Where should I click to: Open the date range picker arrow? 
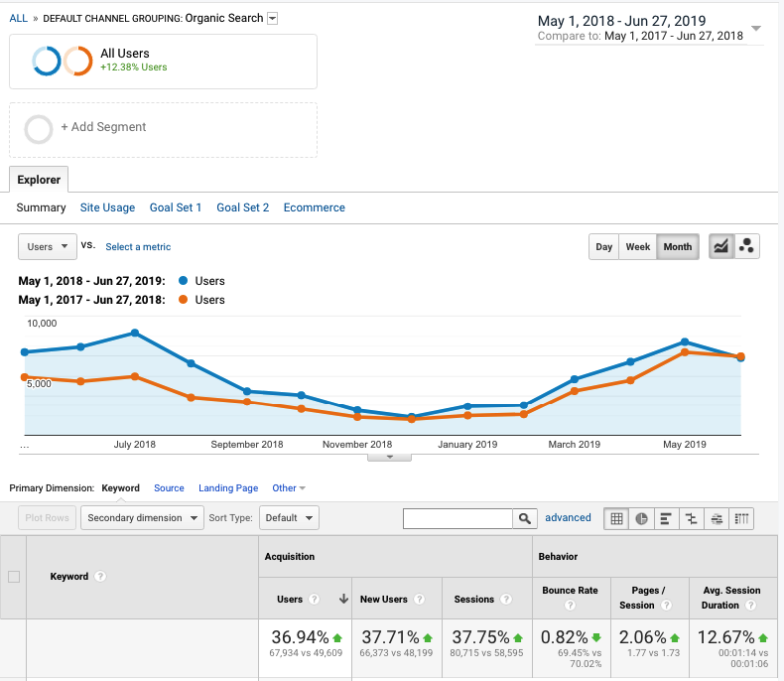click(756, 29)
